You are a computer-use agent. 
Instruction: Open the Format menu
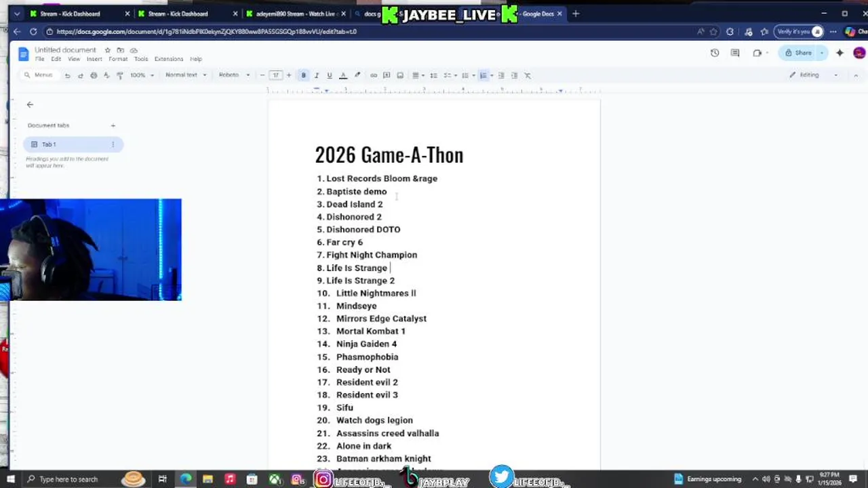point(118,59)
